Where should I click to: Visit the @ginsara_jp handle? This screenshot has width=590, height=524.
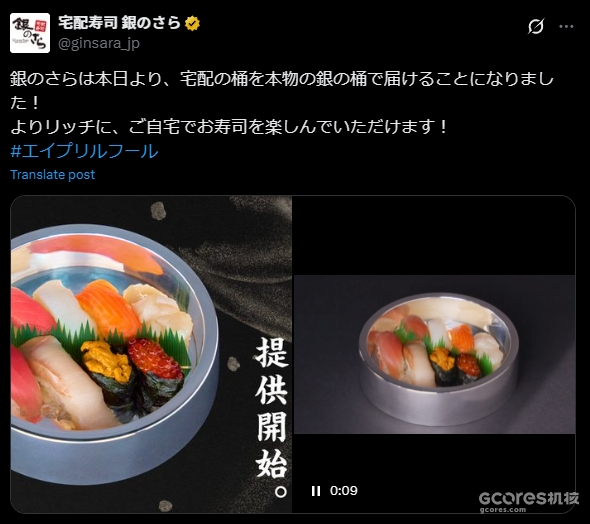point(99,43)
